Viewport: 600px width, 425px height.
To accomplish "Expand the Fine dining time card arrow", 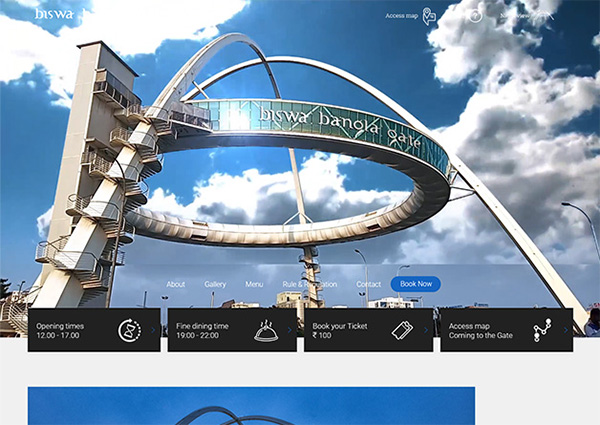I will pyautogui.click(x=289, y=330).
